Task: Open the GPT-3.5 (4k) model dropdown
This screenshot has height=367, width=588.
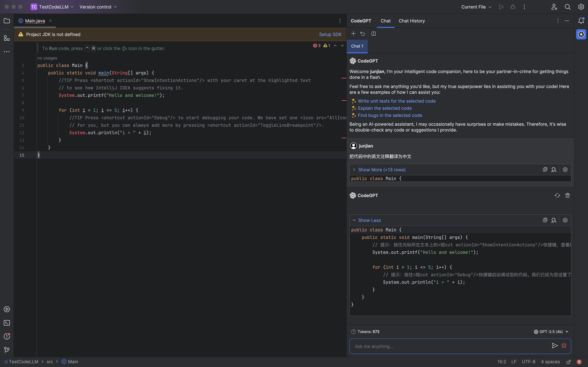Action: [x=551, y=331]
